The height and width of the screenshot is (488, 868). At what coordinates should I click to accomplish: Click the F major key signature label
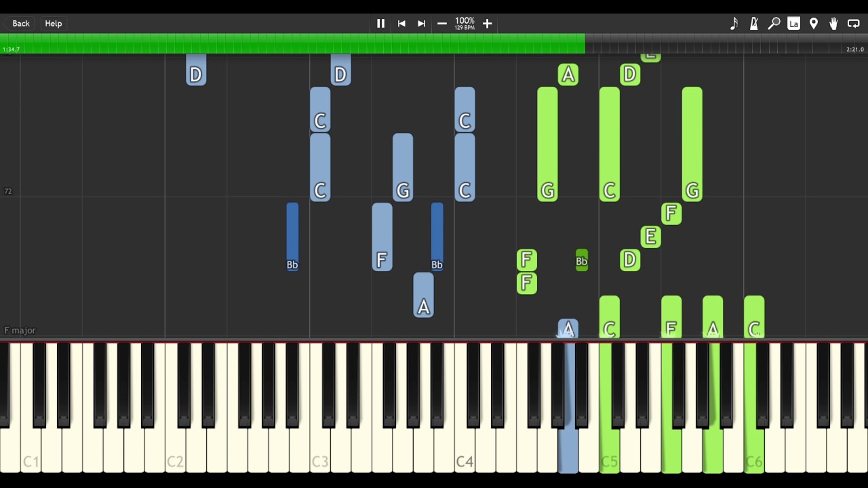[x=20, y=330]
